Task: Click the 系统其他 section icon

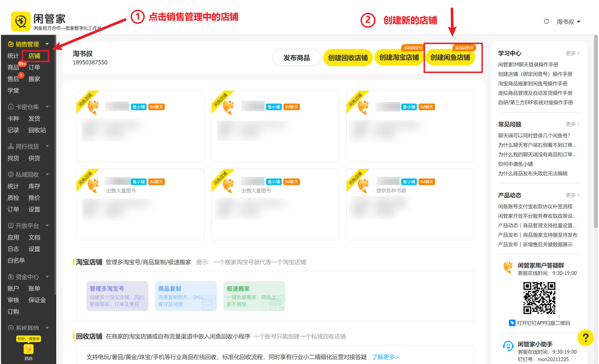Action: click(11, 328)
